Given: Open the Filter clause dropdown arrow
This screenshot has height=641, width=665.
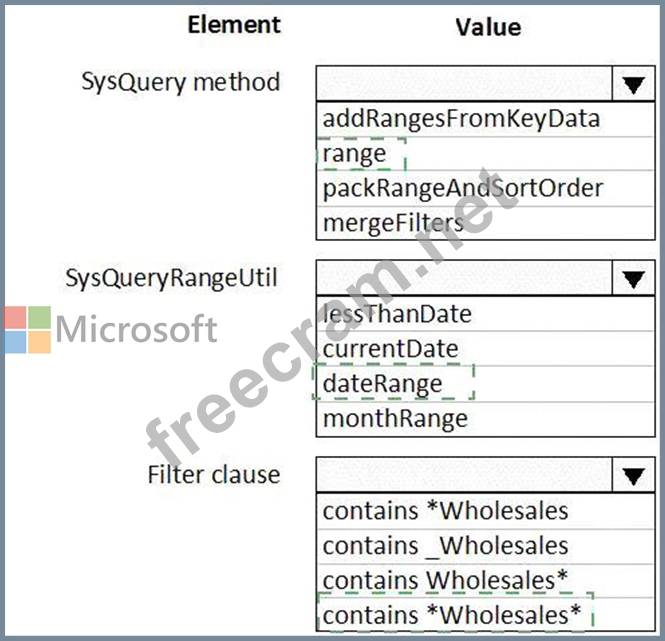Looking at the screenshot, I should 632,475.
